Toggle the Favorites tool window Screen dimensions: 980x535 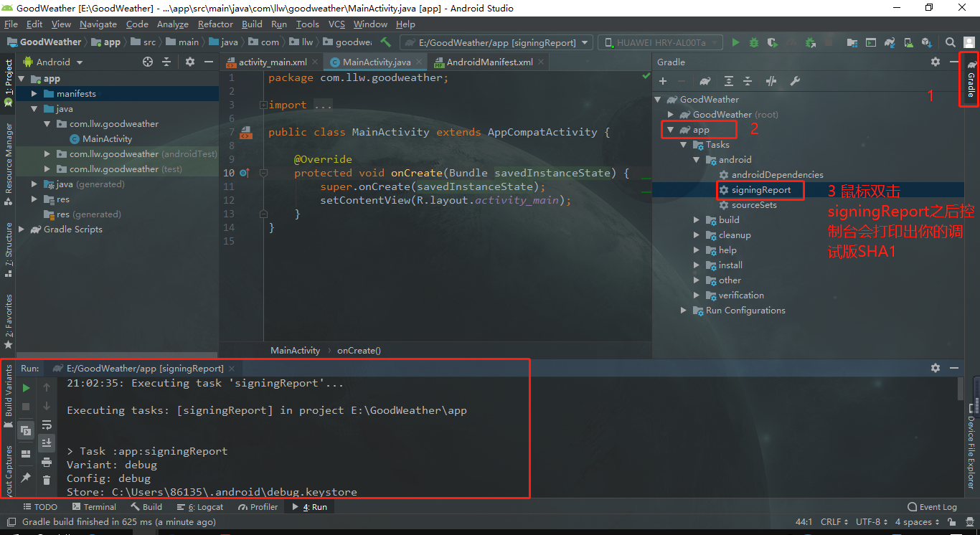8,321
